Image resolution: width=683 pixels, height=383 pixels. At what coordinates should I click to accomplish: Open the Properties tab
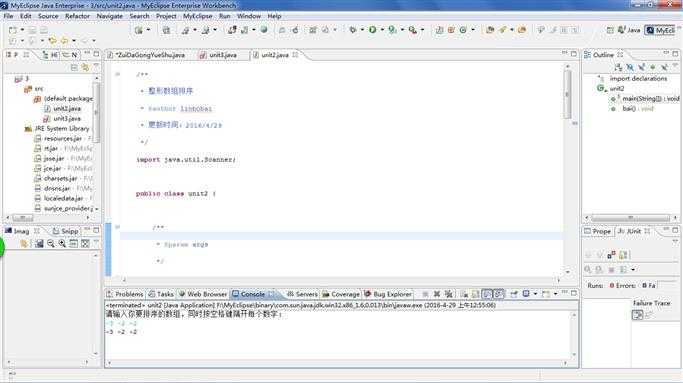(x=597, y=231)
